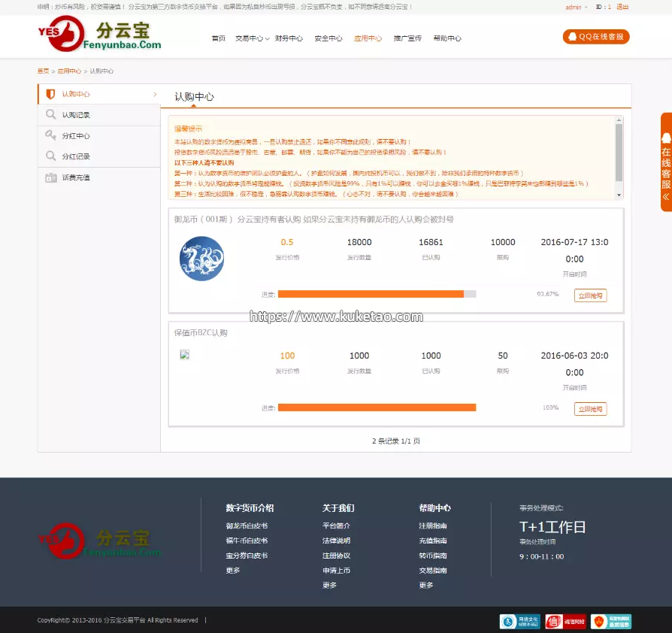Open 应用中心 in the navigation
This screenshot has width=672, height=633.
[x=368, y=38]
